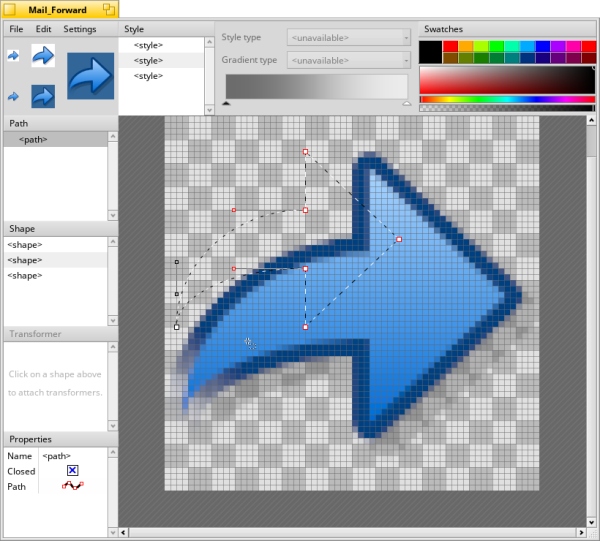Click the scroll down arrow in Style list
The height and width of the screenshot is (541, 600).
pos(208,108)
